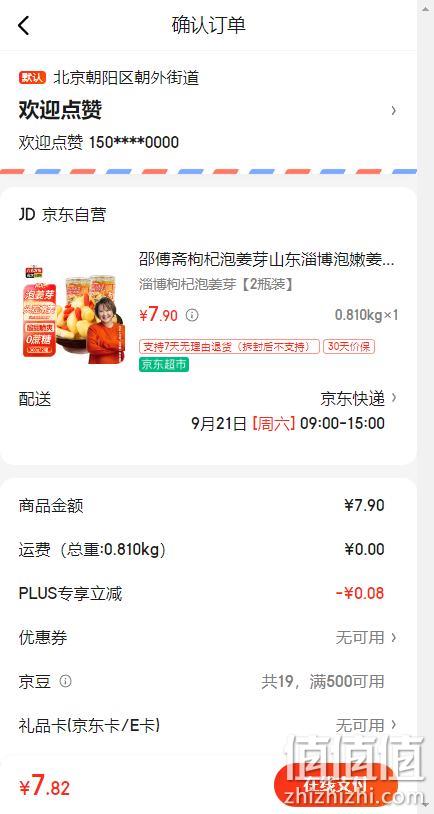Screen dimensions: 434x814
Task: Tap the JD 京东自营 store label
Action: tap(62, 214)
